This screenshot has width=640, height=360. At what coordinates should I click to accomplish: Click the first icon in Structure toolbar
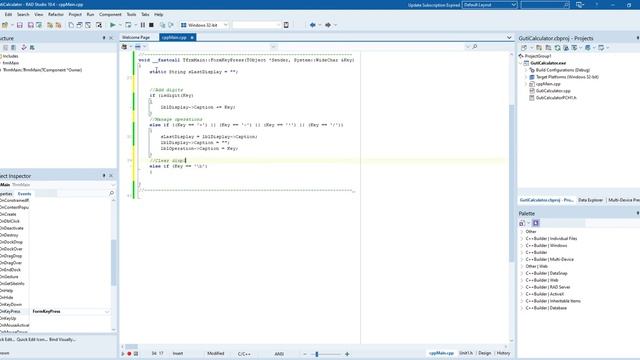tap(6, 48)
